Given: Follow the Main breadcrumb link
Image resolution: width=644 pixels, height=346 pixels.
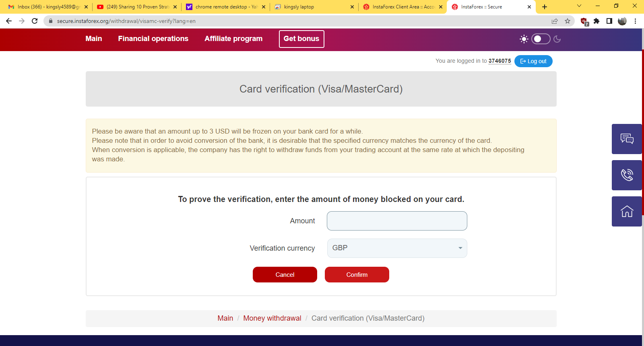Looking at the screenshot, I should (x=225, y=318).
